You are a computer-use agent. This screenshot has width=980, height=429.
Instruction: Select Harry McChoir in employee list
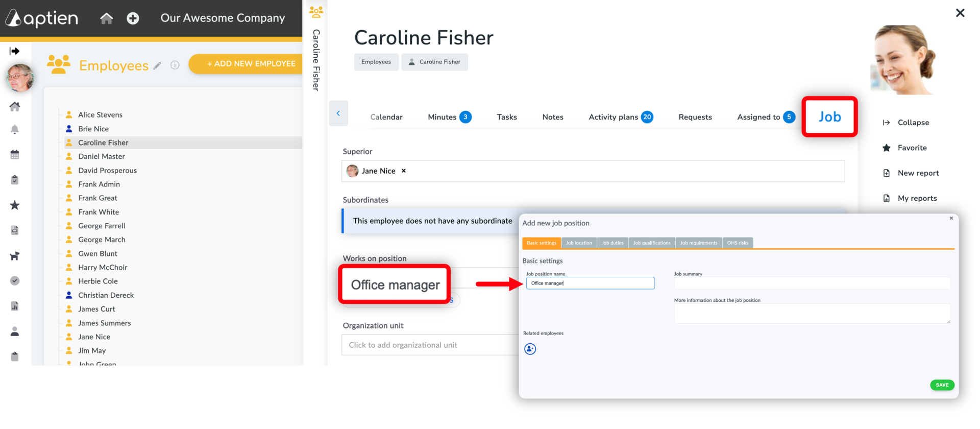point(103,267)
